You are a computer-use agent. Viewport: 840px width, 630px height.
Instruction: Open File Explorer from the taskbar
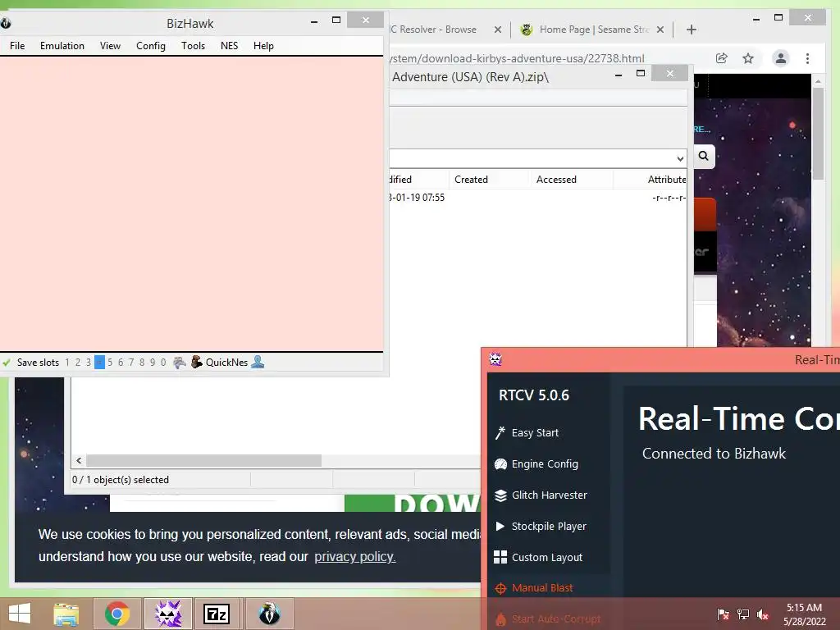(66, 614)
